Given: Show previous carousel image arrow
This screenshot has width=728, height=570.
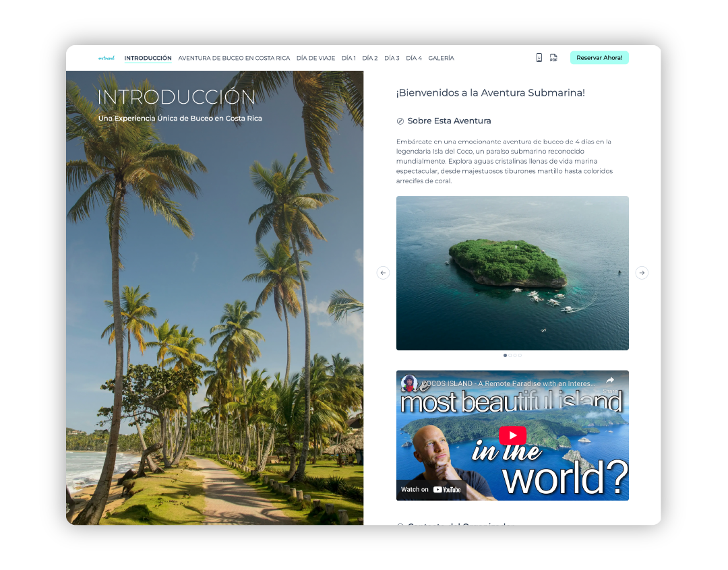Looking at the screenshot, I should [383, 272].
